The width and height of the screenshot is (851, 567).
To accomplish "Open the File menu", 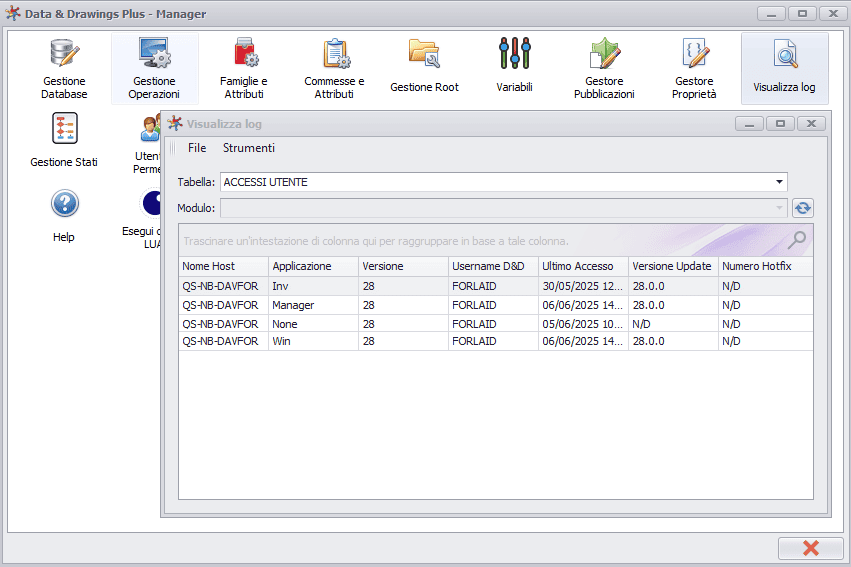I will point(197,148).
